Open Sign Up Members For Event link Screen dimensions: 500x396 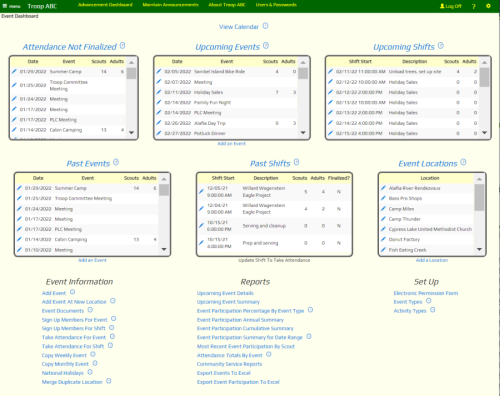click(x=75, y=320)
